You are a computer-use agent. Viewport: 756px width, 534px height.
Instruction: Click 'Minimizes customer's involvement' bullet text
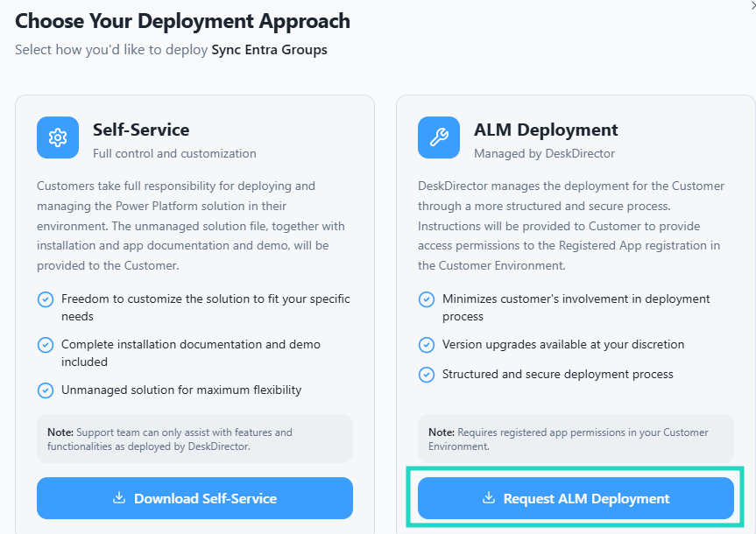[576, 307]
